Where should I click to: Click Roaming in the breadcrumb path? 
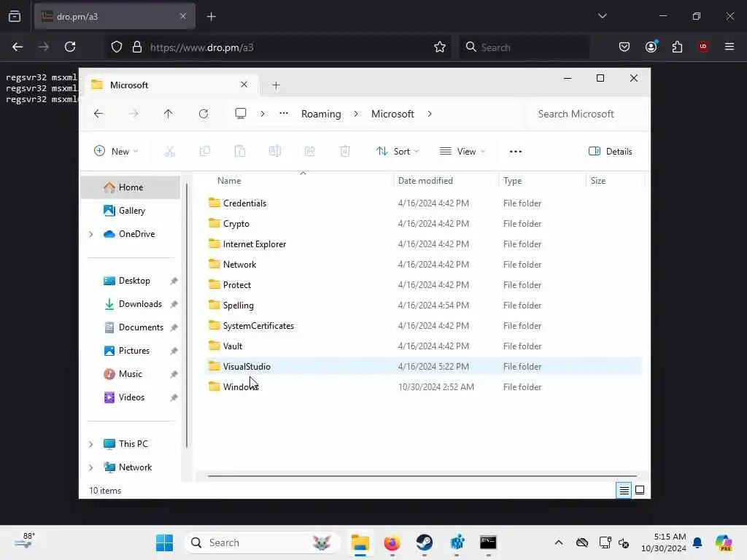point(321,114)
